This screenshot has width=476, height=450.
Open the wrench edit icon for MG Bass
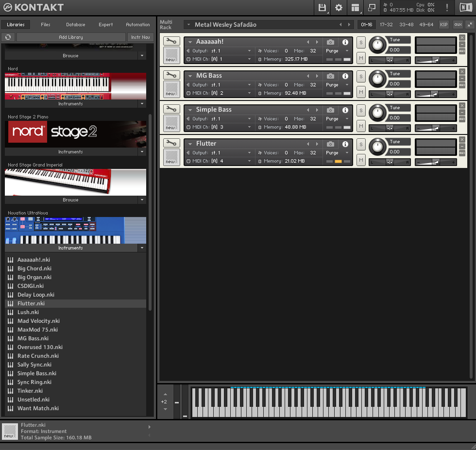click(171, 75)
